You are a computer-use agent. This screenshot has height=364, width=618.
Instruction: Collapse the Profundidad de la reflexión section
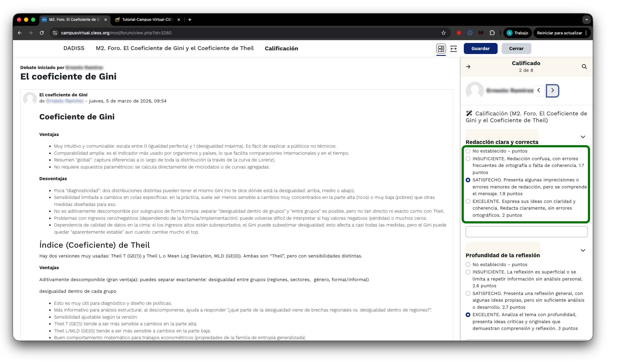pos(583,250)
